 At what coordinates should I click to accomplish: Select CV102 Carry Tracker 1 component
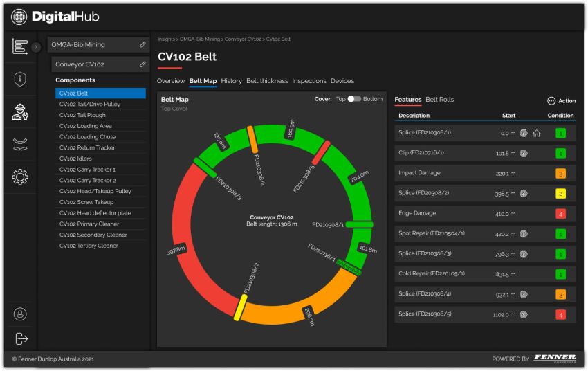tap(100, 170)
